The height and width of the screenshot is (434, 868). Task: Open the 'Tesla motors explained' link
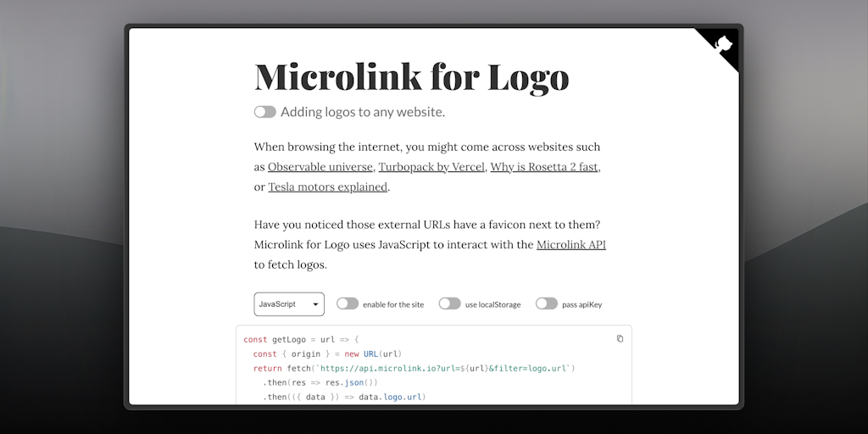point(328,186)
